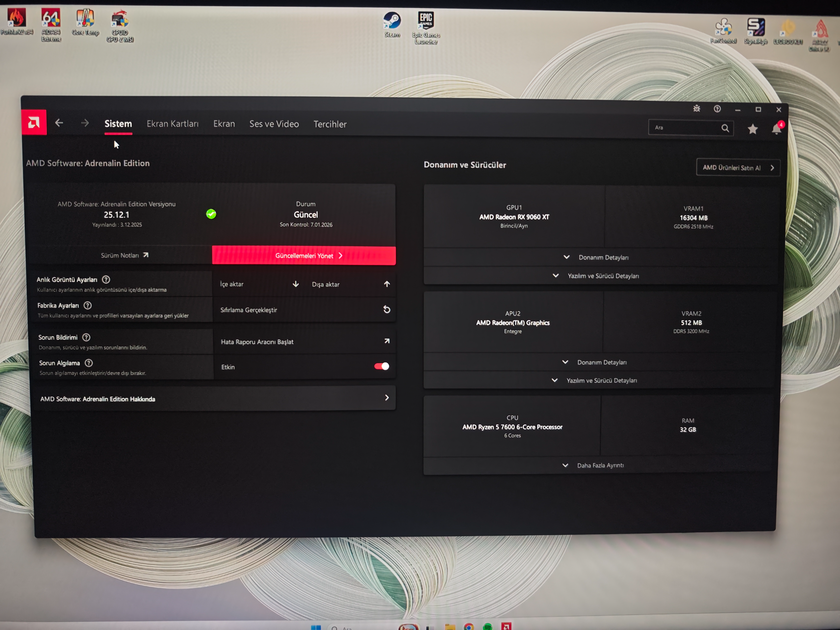Open Steam desktop shortcut

coord(392,24)
